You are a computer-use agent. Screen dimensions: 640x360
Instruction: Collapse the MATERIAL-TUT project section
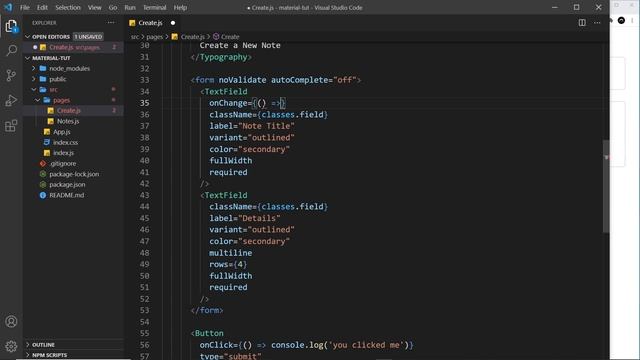coord(28,58)
